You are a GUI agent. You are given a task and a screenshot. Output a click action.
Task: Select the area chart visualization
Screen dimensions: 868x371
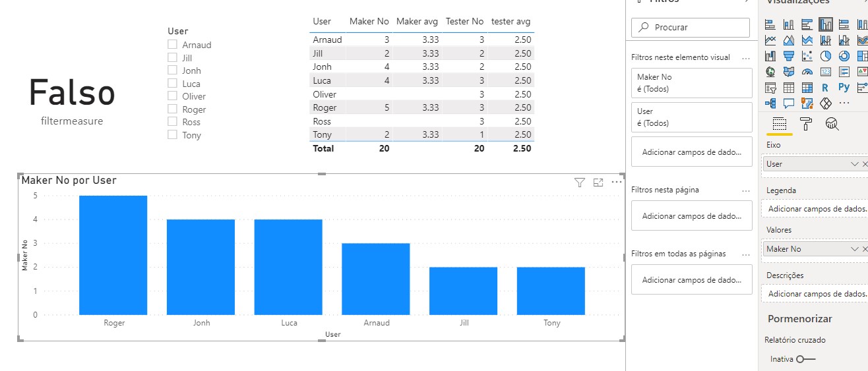[788, 40]
